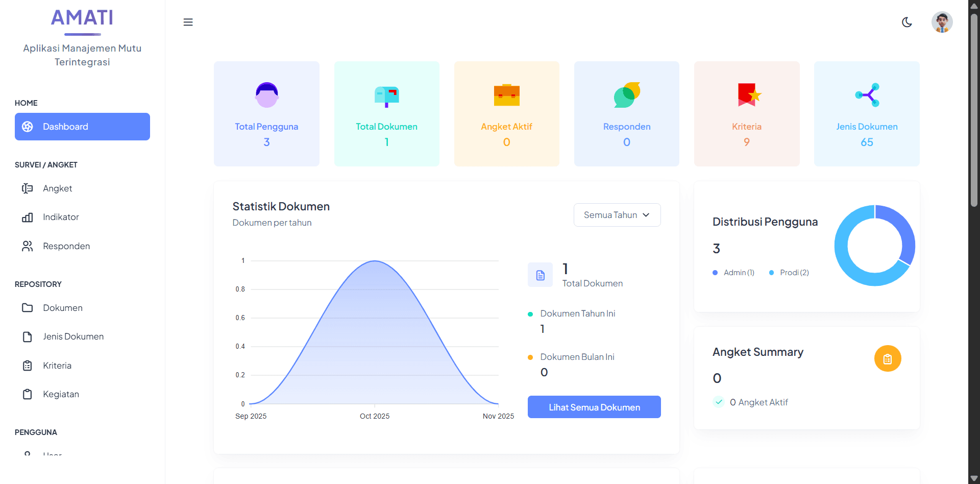Image resolution: width=980 pixels, height=484 pixels.
Task: Click the page vertical scrollbar
Action: 974,110
